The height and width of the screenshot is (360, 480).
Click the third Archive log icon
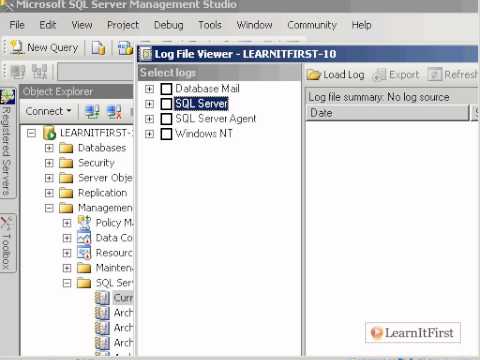102,343
